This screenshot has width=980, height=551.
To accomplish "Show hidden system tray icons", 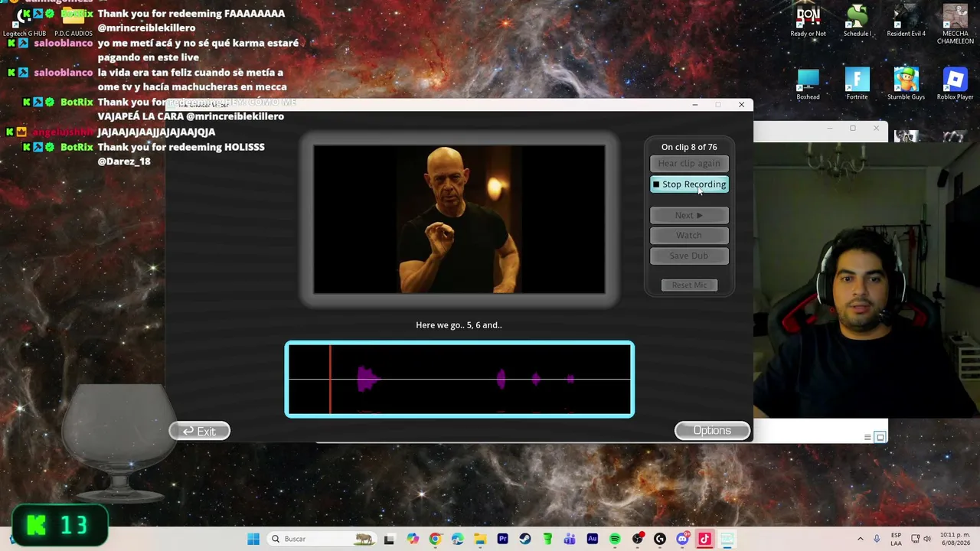I will [x=860, y=539].
